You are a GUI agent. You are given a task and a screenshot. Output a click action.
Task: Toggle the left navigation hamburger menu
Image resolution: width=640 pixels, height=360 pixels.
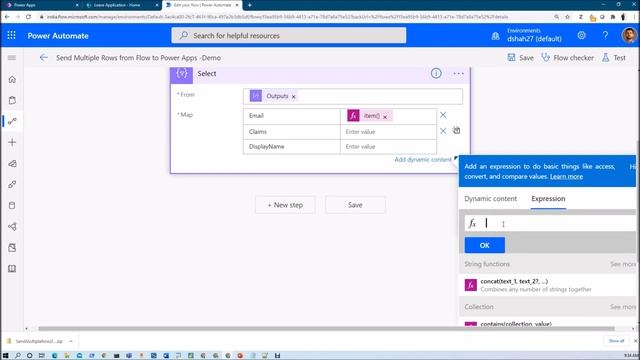tap(12, 58)
